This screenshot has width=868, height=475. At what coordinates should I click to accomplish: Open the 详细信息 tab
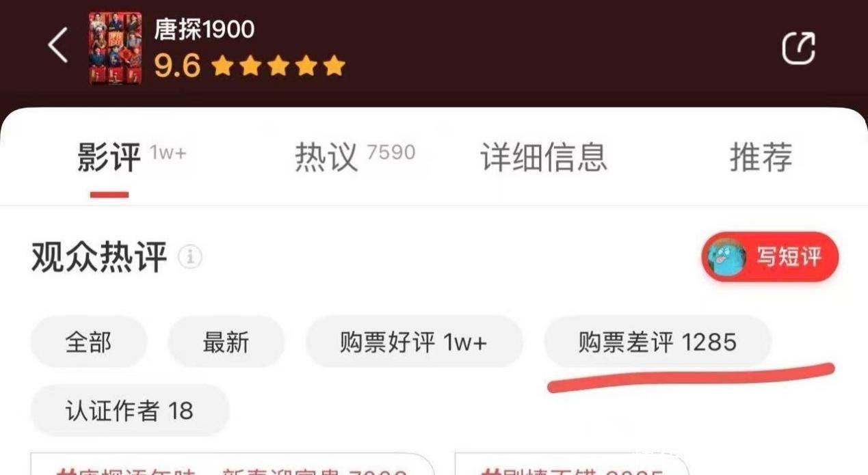click(544, 158)
